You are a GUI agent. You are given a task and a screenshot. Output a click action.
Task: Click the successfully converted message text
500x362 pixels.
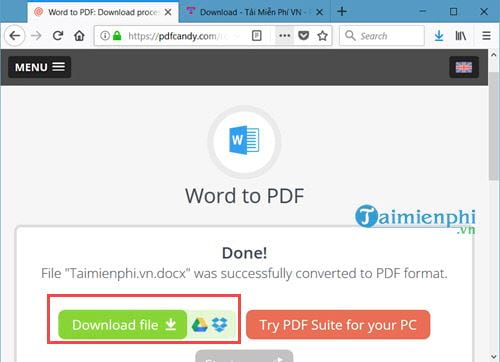244,273
